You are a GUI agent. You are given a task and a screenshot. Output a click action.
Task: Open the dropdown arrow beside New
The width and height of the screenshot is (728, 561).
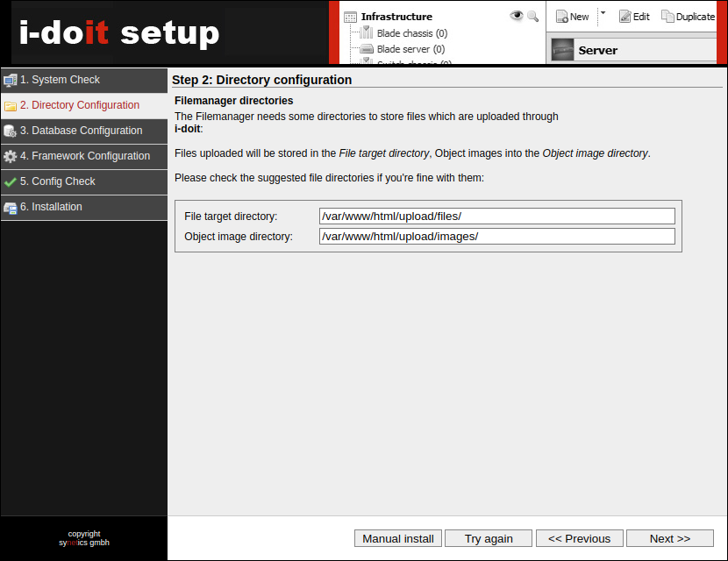point(603,13)
